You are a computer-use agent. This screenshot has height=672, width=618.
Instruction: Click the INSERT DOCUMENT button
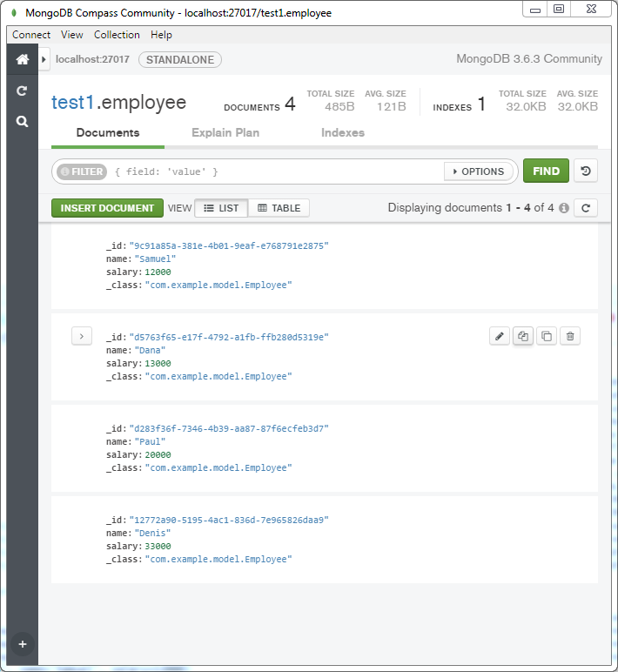click(107, 208)
